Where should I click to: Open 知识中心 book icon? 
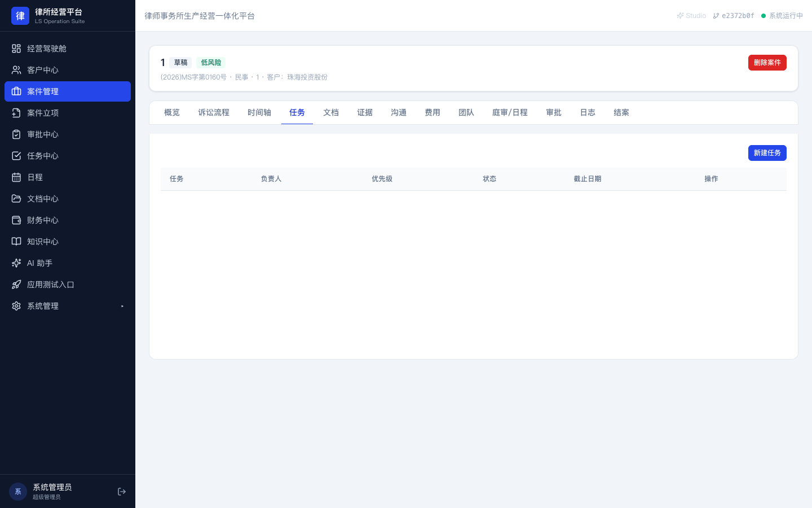click(x=16, y=242)
